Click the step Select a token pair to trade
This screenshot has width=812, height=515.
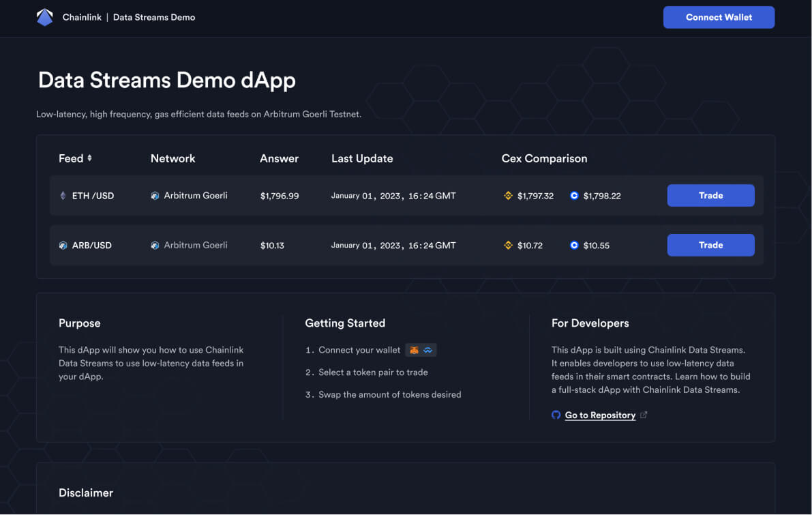coord(373,372)
